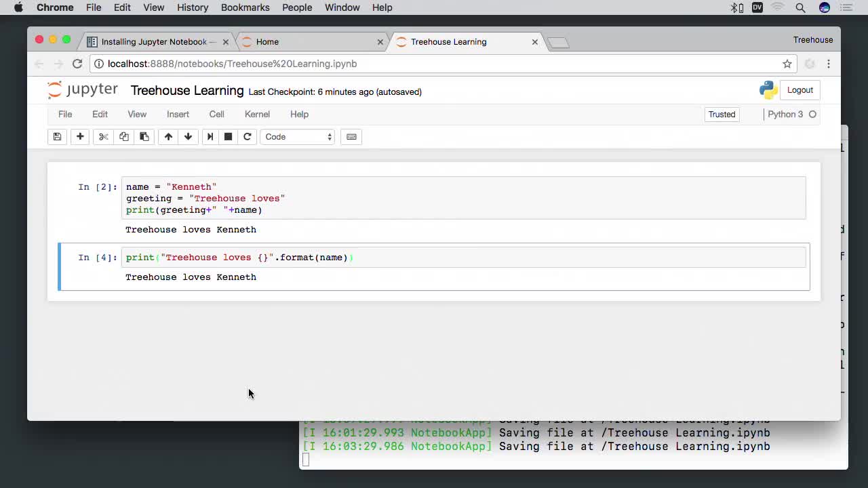Open the Insert menu in Jupyter
Viewport: 868px width, 488px height.
[x=178, y=115]
